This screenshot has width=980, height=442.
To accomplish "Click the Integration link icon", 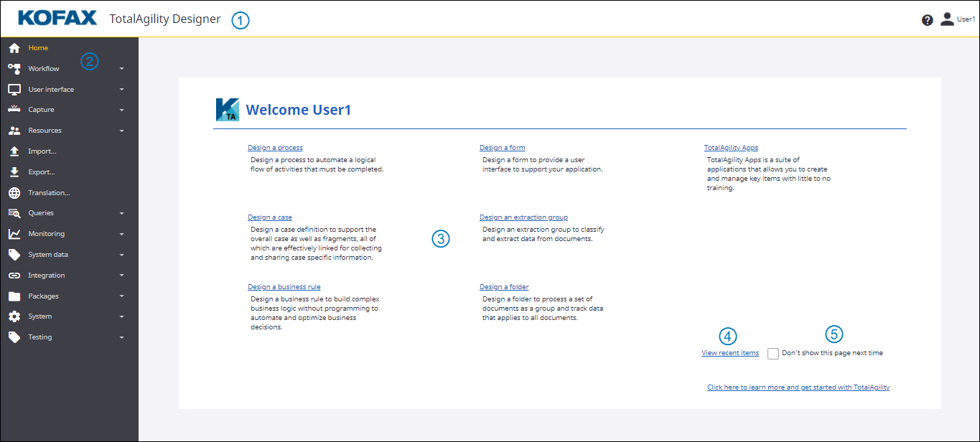I will 14,276.
